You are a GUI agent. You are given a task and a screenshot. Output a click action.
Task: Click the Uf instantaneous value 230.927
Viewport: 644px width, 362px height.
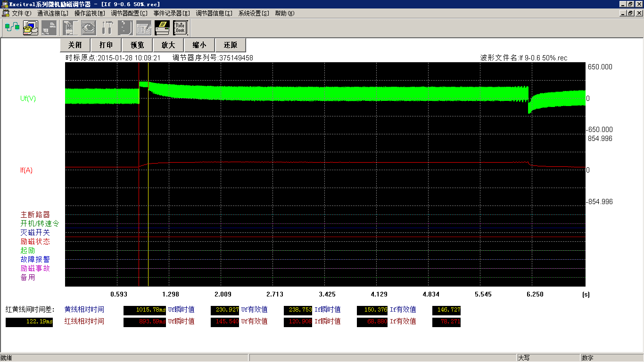tap(225, 310)
